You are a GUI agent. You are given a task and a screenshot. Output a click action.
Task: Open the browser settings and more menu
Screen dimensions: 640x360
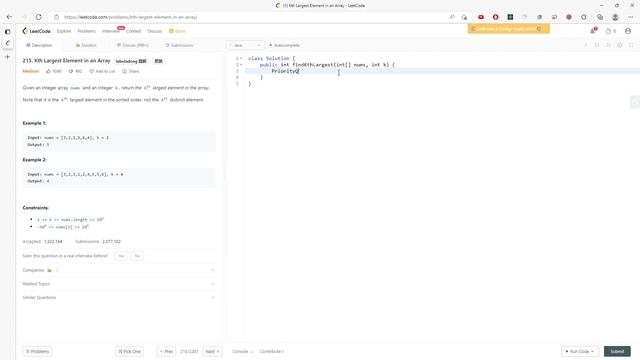tap(631, 17)
